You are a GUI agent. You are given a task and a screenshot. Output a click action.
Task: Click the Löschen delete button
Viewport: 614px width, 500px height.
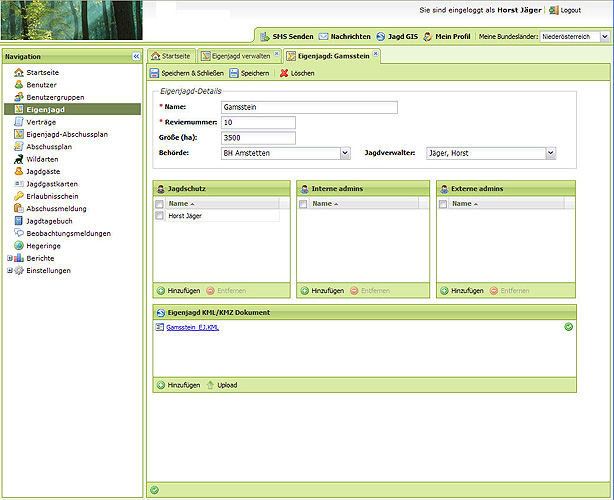[x=297, y=73]
